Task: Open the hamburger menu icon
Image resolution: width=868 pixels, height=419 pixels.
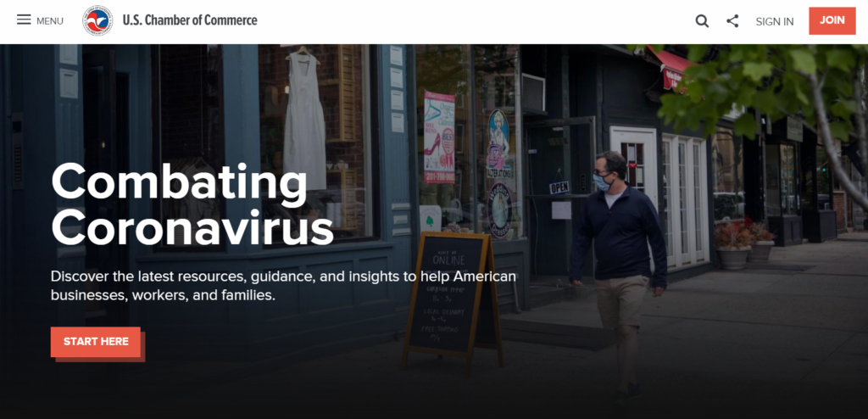Action: click(24, 20)
